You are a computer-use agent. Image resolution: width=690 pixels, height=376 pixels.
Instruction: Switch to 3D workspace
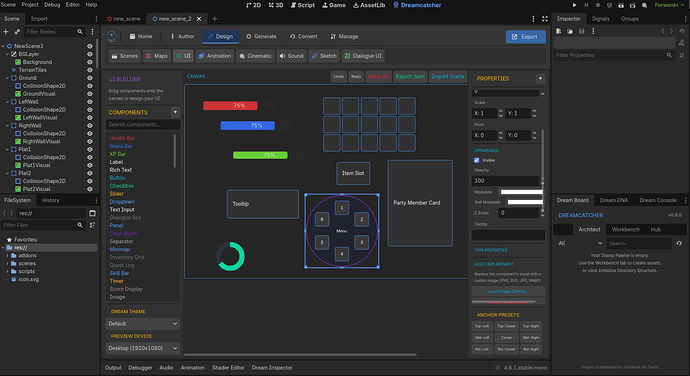[x=276, y=5]
